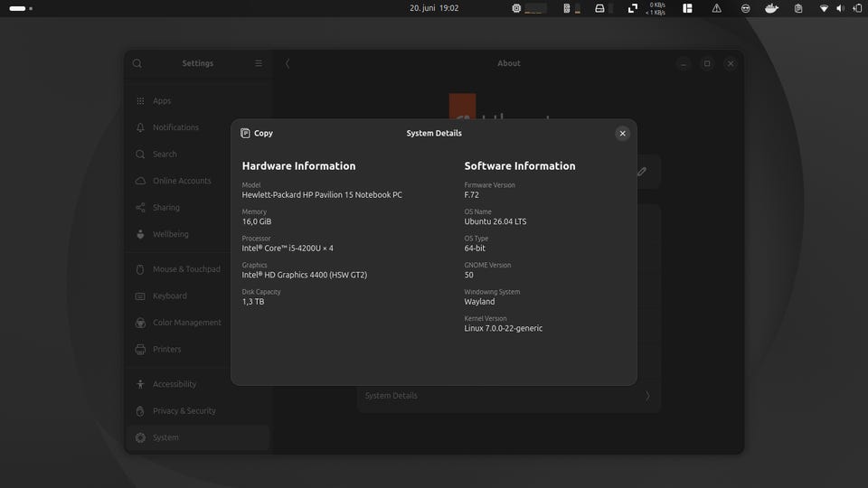Open the Settings search icon

pos(137,63)
